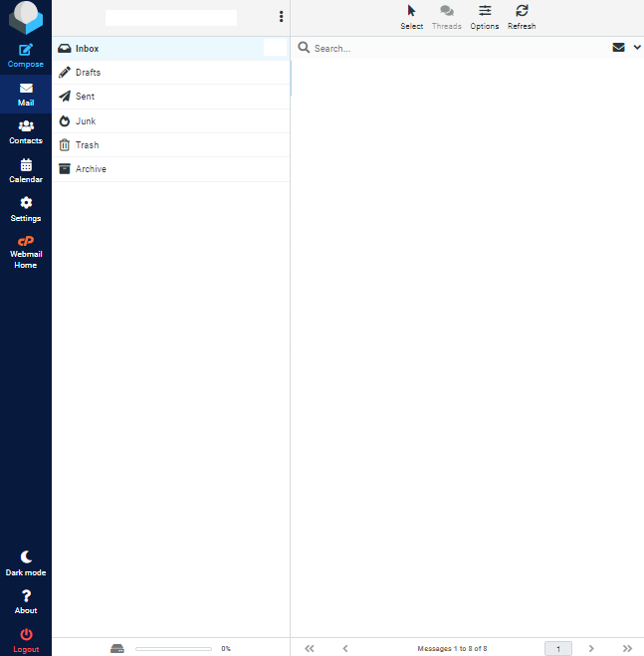
Task: Open the Select messages menu
Action: (x=411, y=11)
